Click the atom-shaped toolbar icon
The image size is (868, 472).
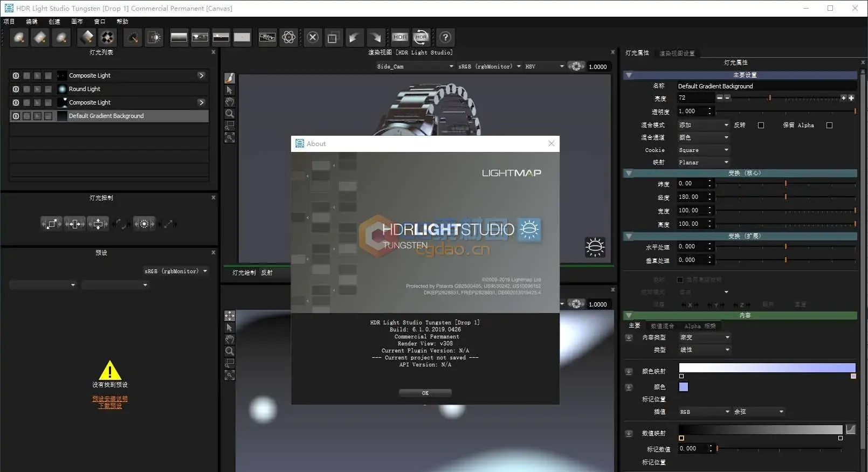289,37
